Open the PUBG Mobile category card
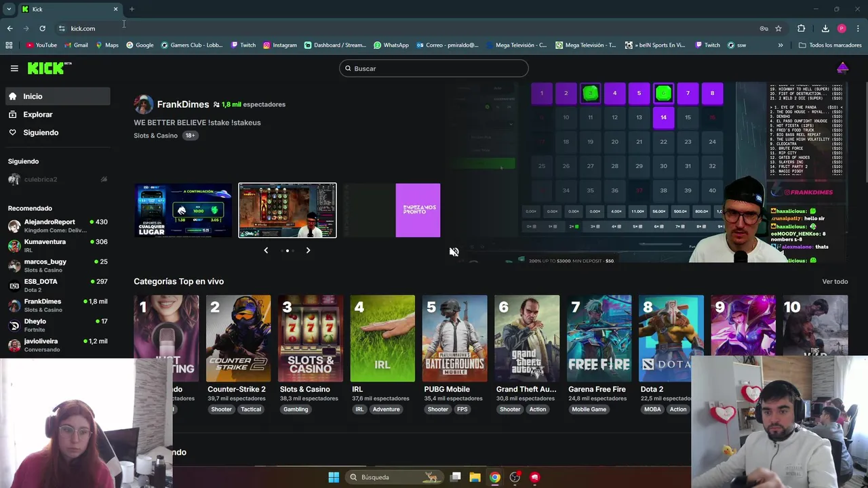This screenshot has width=868, height=488. click(x=454, y=338)
